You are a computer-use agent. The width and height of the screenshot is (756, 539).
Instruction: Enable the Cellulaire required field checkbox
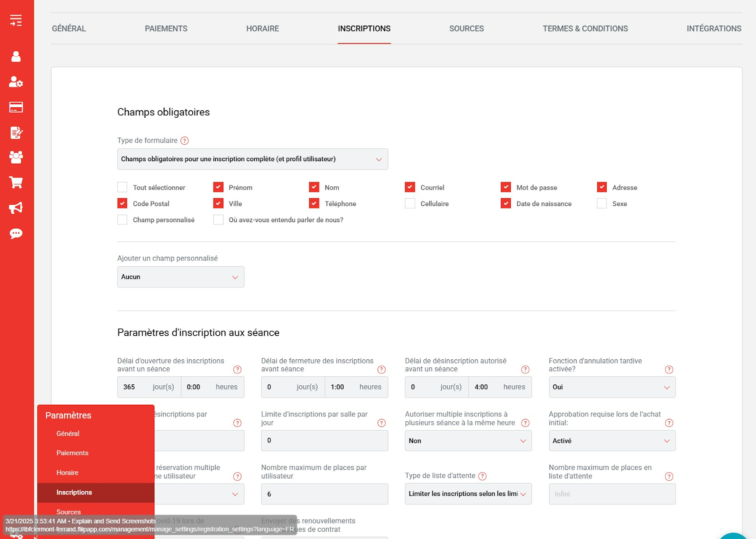coord(410,203)
